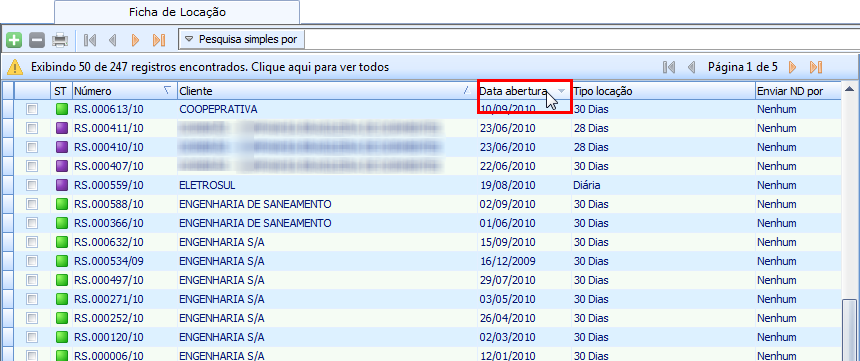The width and height of the screenshot is (860, 361).
Task: Click the warning message to show all records
Action: pos(210,67)
